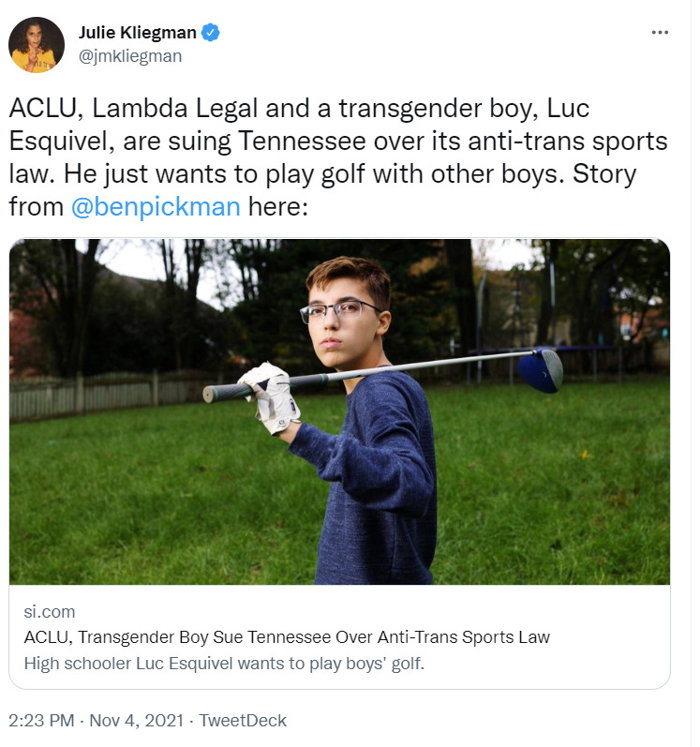Open the three-dot more options menu
The width and height of the screenshot is (700, 747).
tap(660, 33)
